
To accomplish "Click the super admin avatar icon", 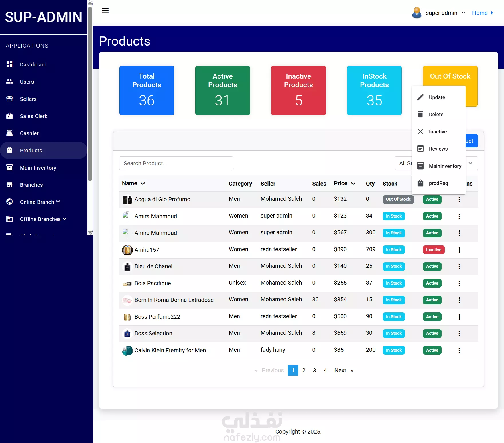I will 417,13.
